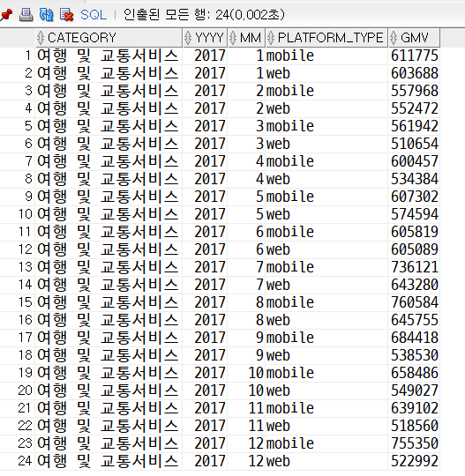Select GMV cell 639102

(414, 408)
